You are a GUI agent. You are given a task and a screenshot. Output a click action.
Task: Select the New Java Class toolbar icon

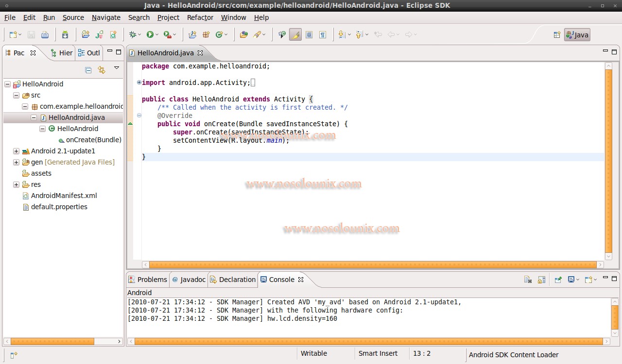click(x=221, y=34)
